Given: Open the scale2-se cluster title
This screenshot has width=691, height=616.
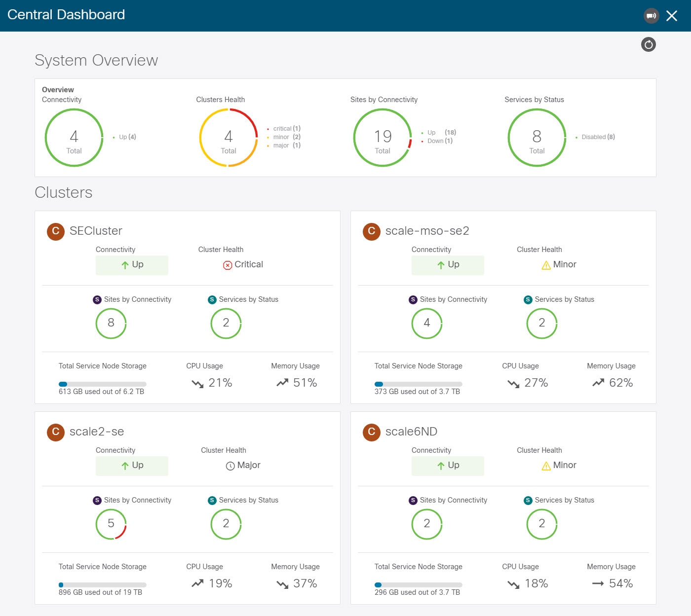Looking at the screenshot, I should pos(97,432).
